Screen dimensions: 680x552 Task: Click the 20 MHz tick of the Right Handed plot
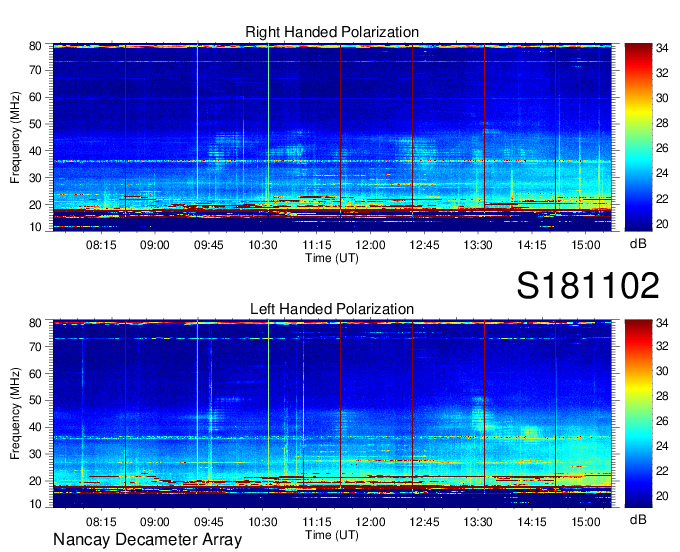[x=35, y=205]
